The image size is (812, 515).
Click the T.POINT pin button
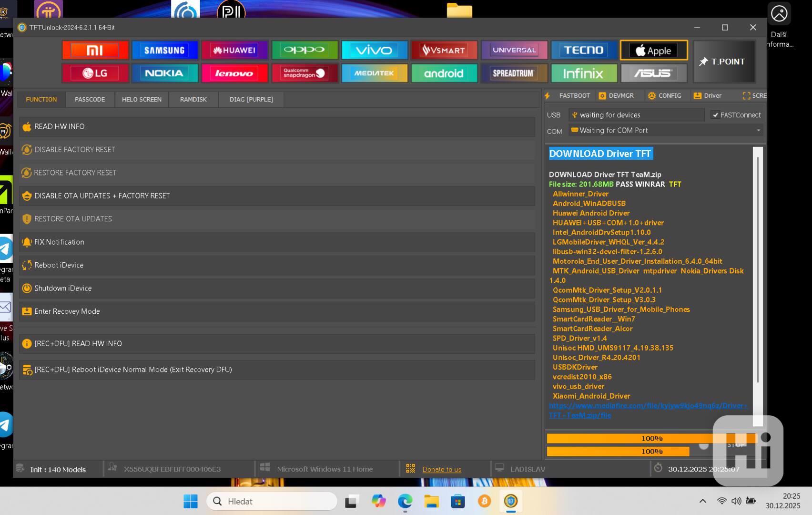tap(723, 62)
